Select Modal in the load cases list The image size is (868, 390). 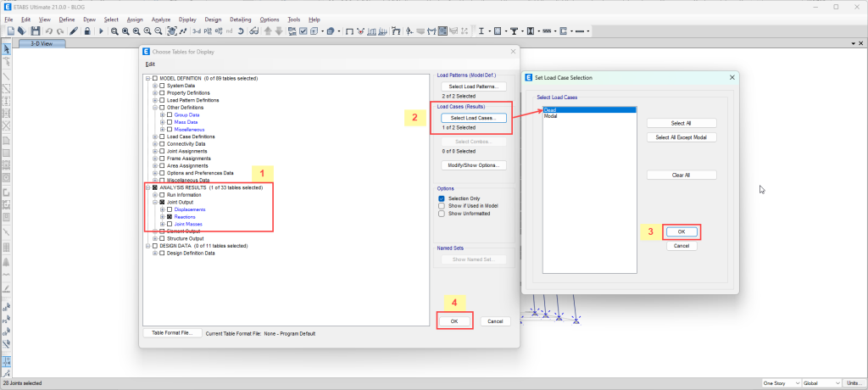551,116
